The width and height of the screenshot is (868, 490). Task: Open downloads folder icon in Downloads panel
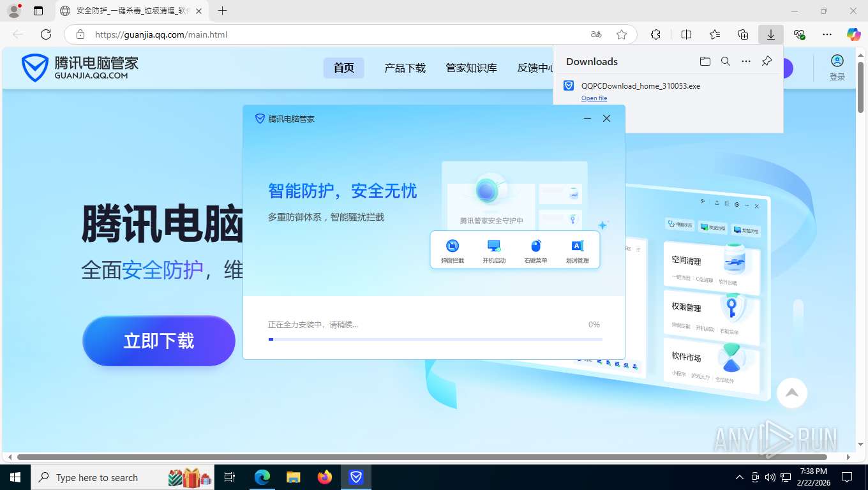pyautogui.click(x=705, y=61)
